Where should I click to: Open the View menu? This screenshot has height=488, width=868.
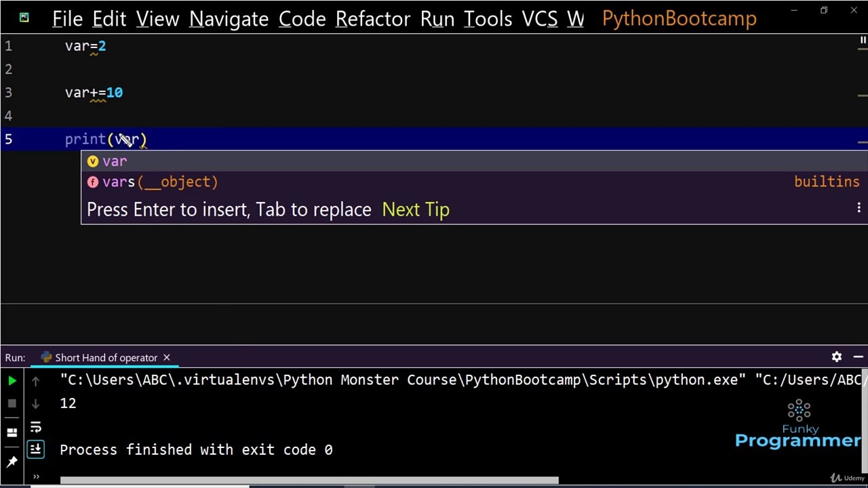pos(157,19)
